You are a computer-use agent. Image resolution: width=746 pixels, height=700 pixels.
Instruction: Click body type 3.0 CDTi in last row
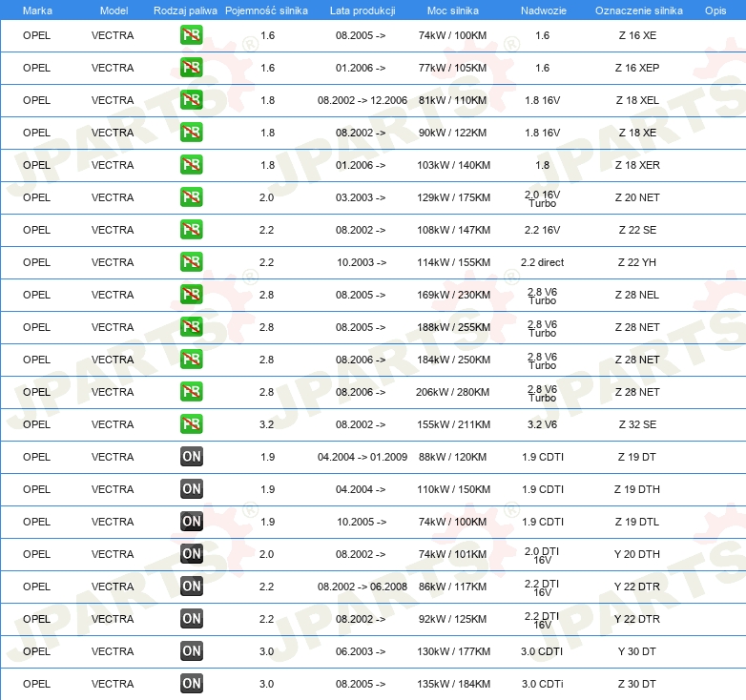pos(543,684)
